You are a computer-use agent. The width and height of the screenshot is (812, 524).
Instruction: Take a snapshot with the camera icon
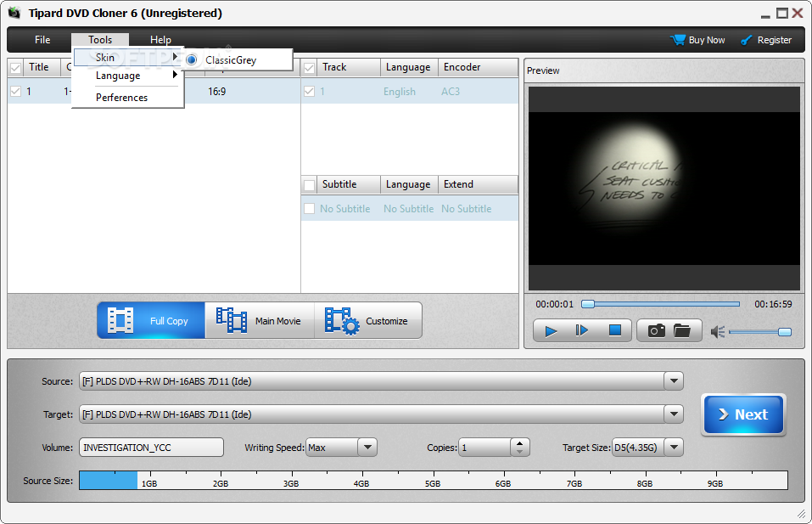(656, 330)
